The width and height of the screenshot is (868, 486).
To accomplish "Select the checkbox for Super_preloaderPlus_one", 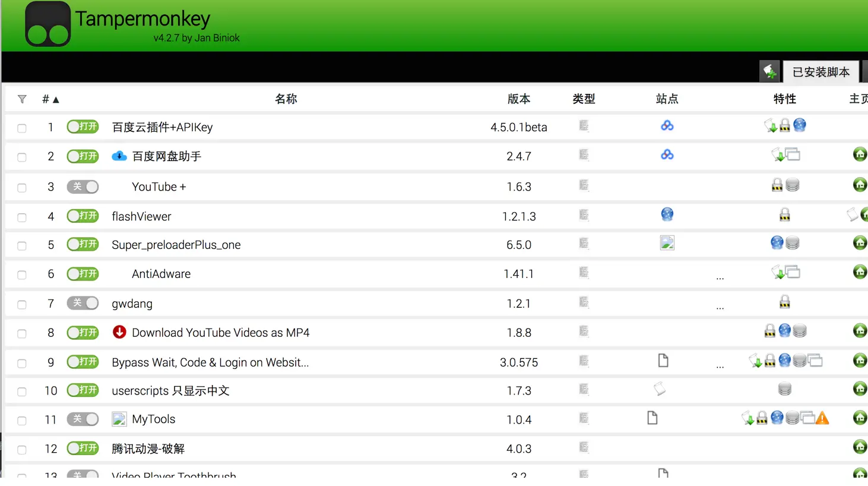I will 22,245.
